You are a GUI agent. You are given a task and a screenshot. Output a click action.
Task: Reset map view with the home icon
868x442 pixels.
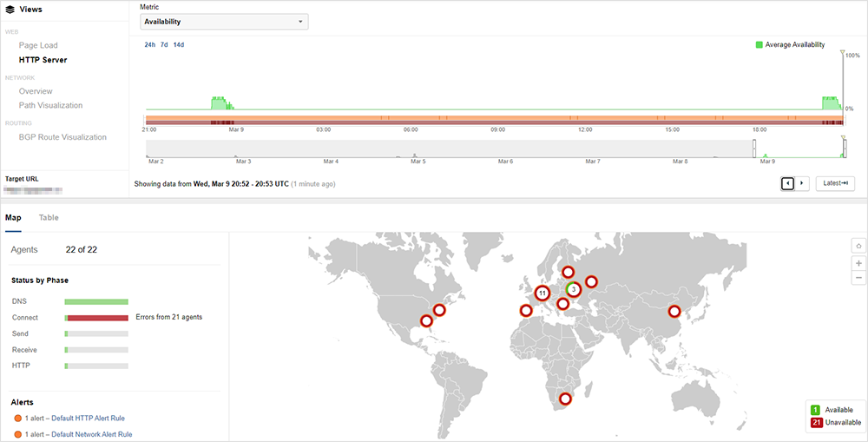[858, 246]
